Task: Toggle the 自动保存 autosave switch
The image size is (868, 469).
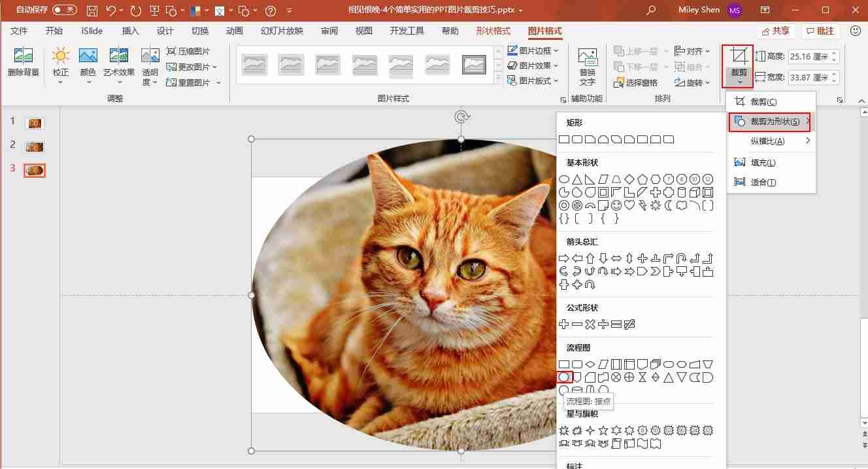Action: (64, 10)
